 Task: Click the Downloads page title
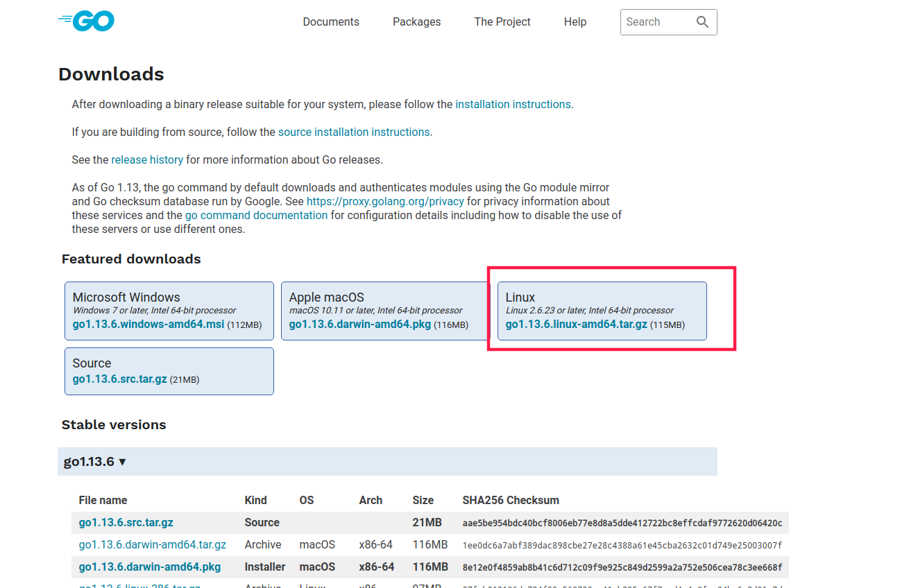pyautogui.click(x=111, y=74)
